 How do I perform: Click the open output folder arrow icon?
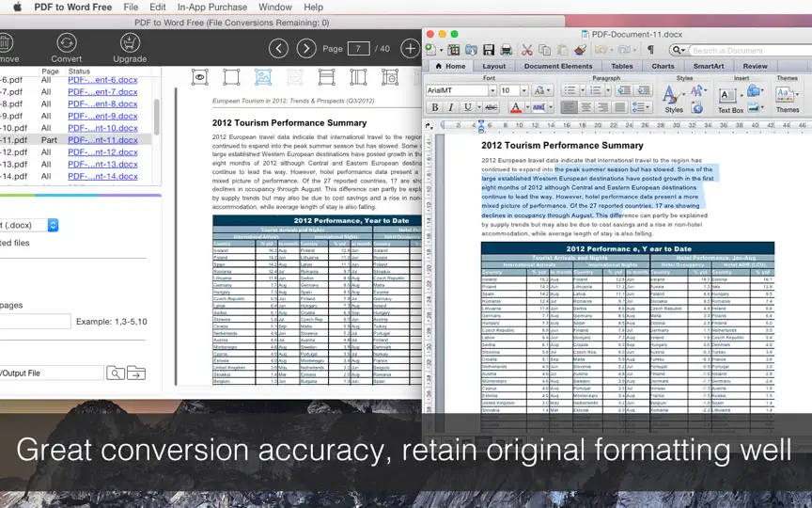136,373
